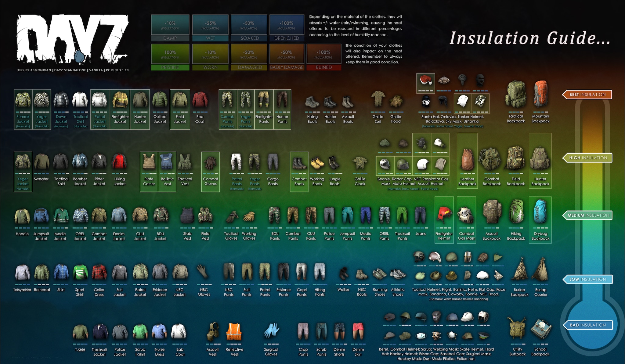The image size is (625, 364).
Task: Select the Surgical Gloves icon
Action: point(271,331)
